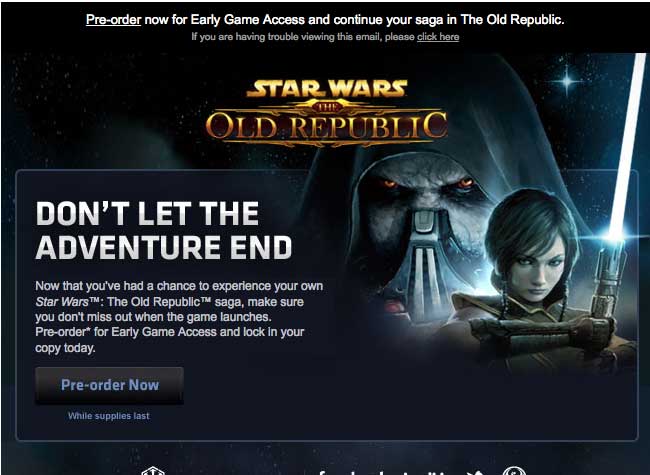Image resolution: width=650 pixels, height=475 pixels.
Task: Click the Pre-order Now button
Action: [109, 385]
